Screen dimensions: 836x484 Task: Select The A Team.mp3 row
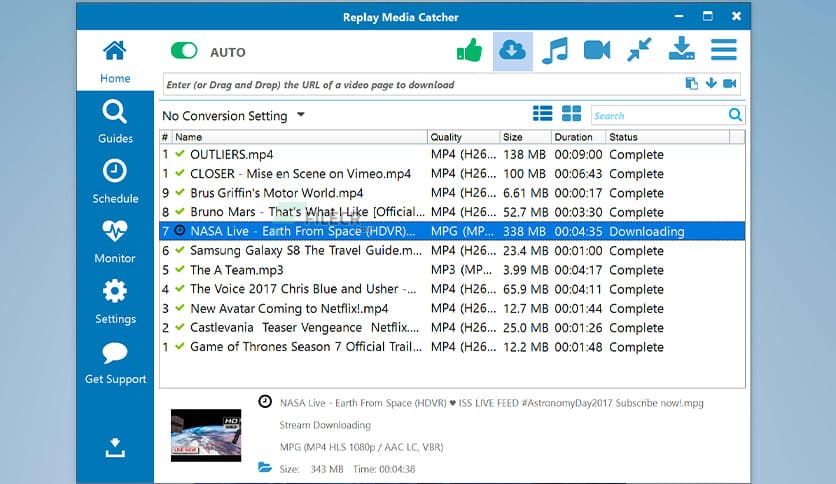point(452,270)
